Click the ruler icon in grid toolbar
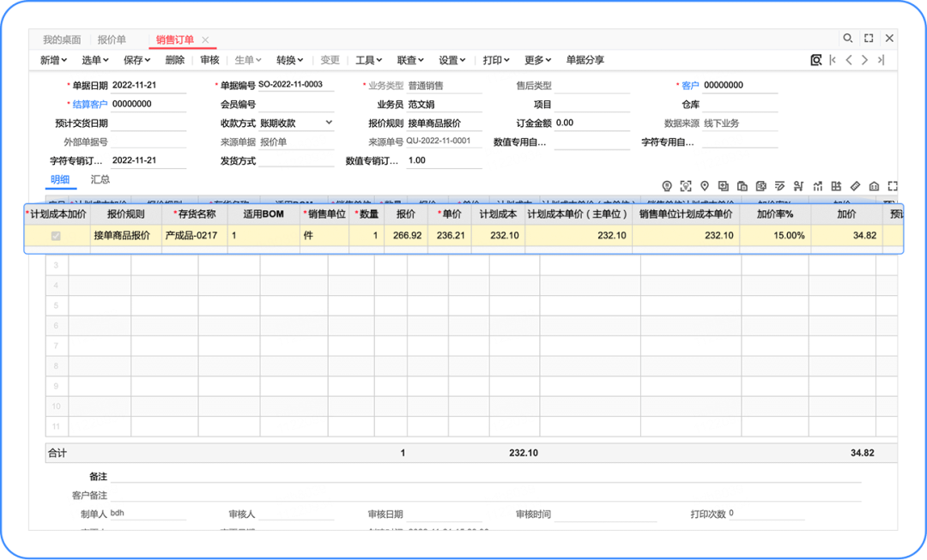Screen dimensions: 927x560 [855, 186]
